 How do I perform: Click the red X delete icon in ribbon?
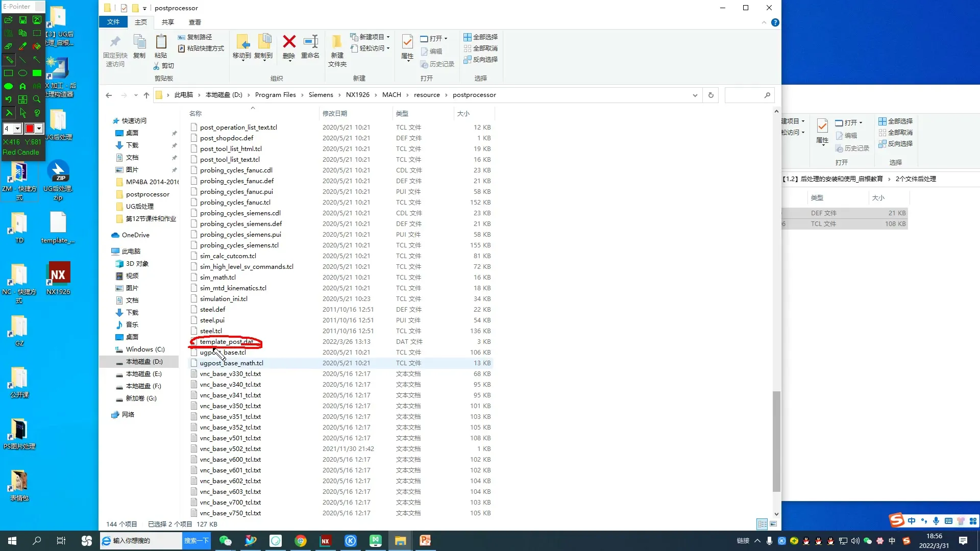coord(289,42)
